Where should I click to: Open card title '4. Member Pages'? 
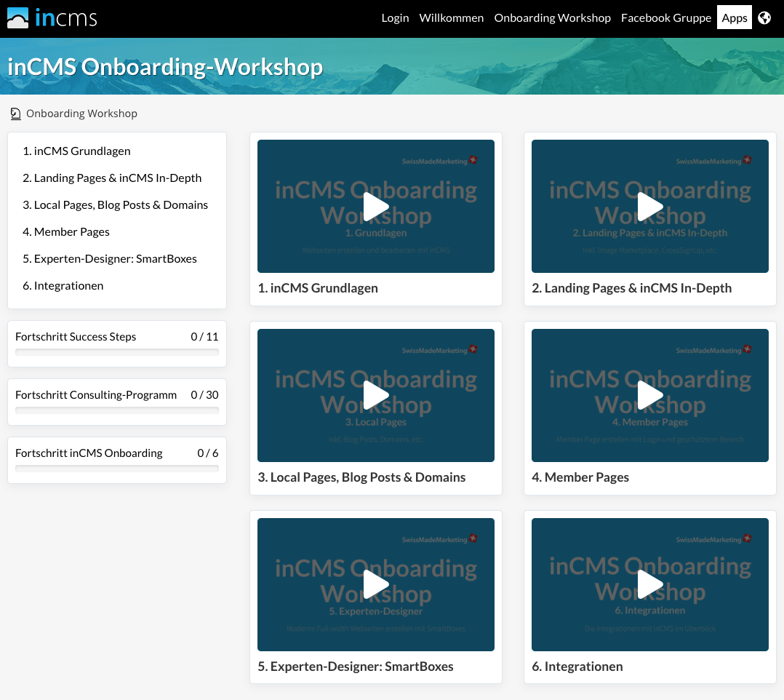[580, 477]
